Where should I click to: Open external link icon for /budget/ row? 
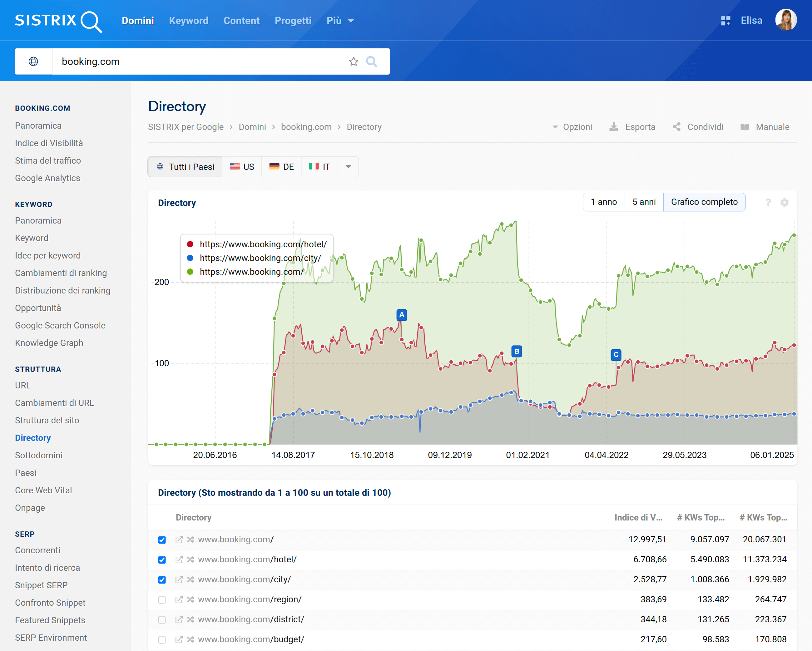pyautogui.click(x=179, y=639)
